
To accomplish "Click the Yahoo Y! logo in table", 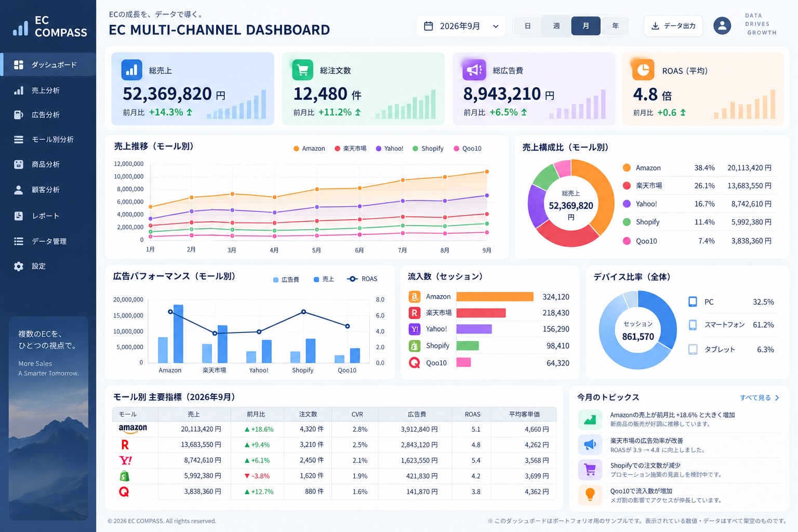I will (125, 460).
